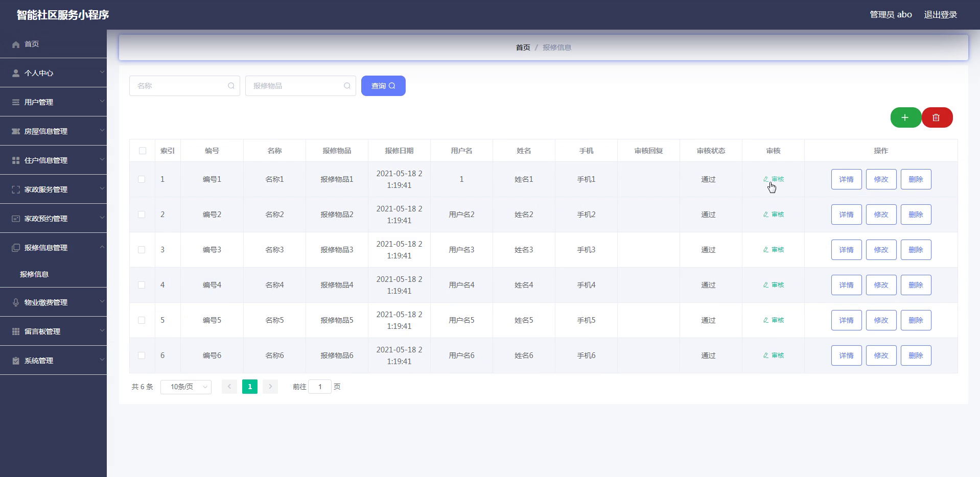The width and height of the screenshot is (980, 477).
Task: Click the frame icon next to 家政服务管理
Action: pos(16,189)
